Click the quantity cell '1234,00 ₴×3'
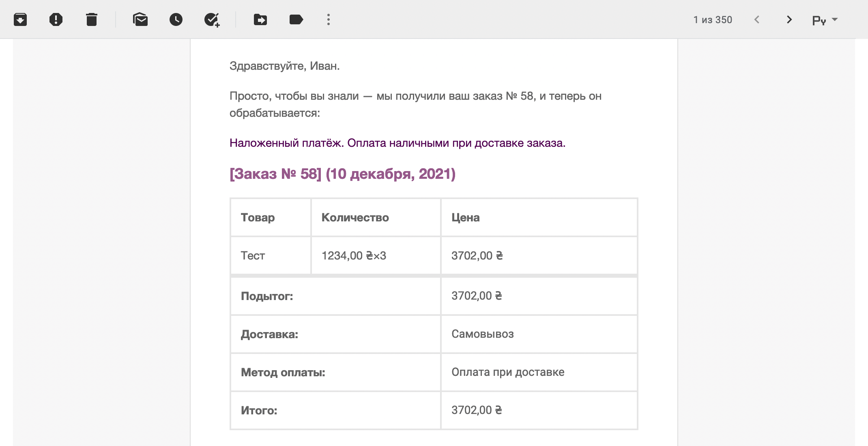868x446 pixels. [x=354, y=256]
